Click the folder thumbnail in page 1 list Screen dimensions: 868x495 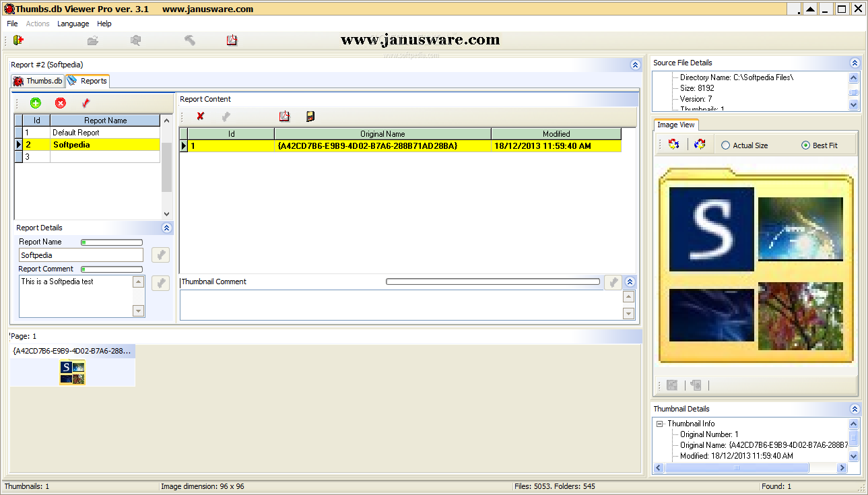click(73, 372)
